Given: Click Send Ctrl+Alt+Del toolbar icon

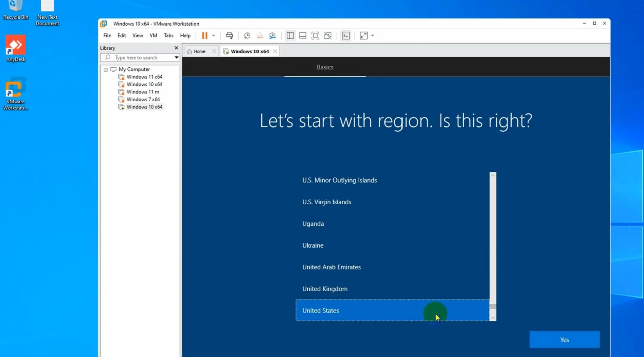Looking at the screenshot, I should (229, 35).
